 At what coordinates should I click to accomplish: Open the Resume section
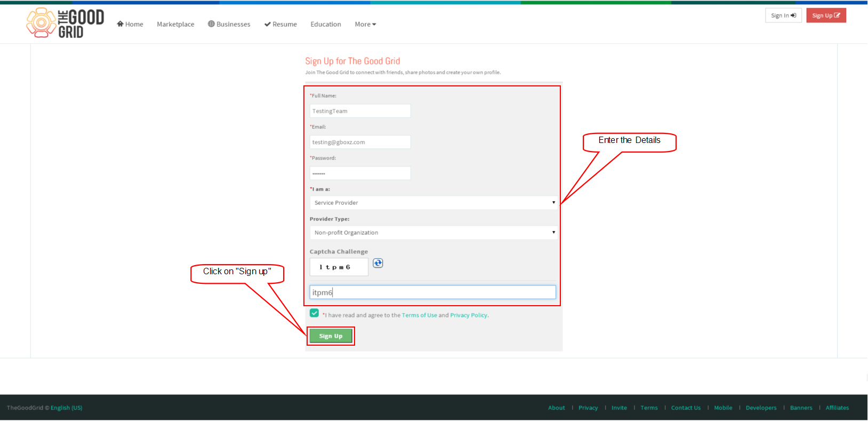click(280, 24)
